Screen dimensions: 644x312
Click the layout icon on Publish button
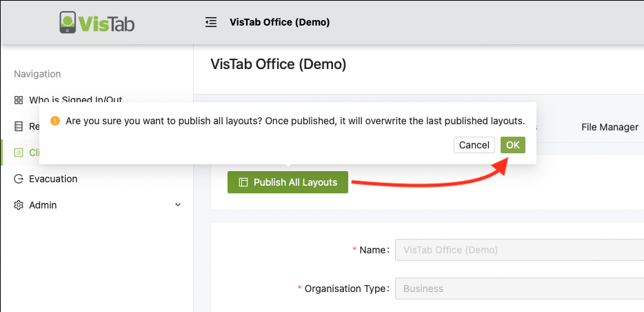click(x=243, y=182)
